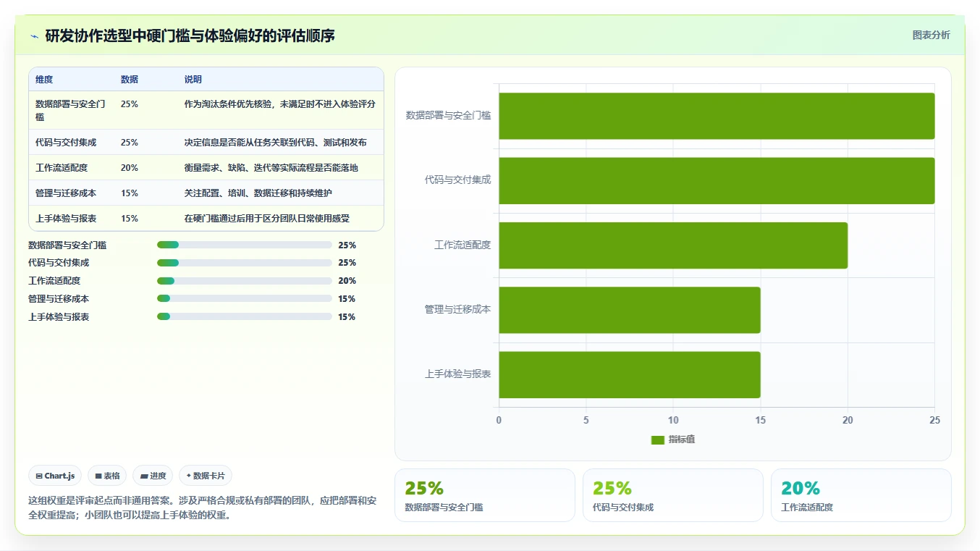
Task: Click the 数据 column header
Action: coord(130,80)
